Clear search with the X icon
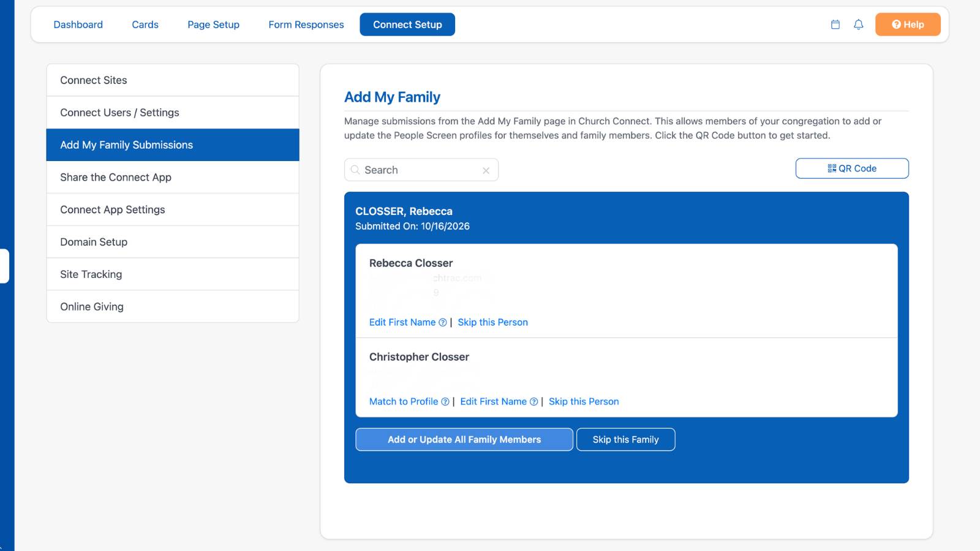This screenshot has width=980, height=551. (x=486, y=170)
